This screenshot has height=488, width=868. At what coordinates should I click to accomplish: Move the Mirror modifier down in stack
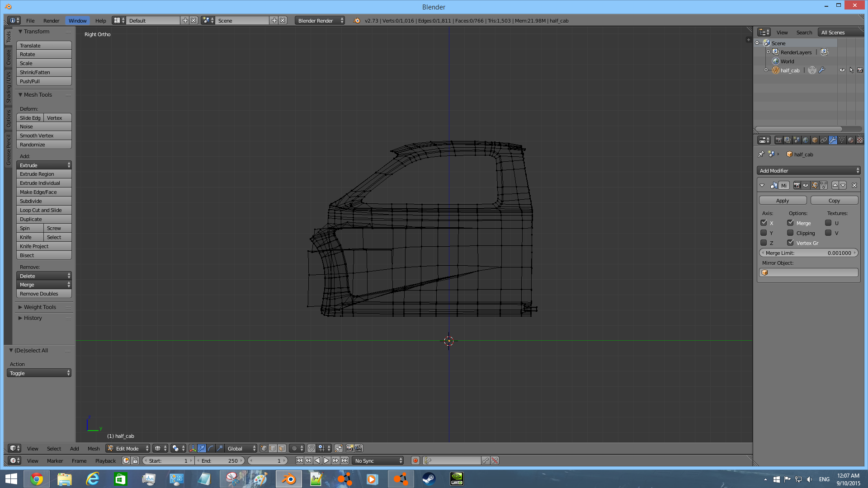coord(843,185)
